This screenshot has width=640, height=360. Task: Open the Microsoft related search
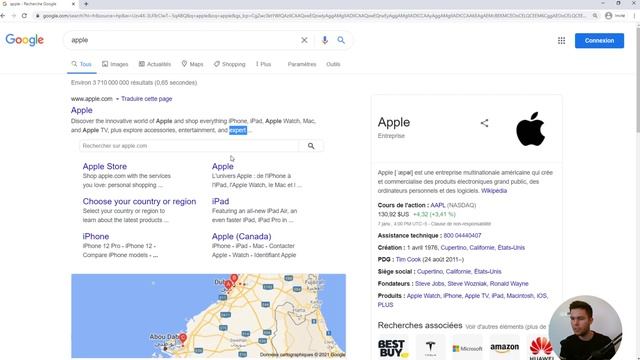click(x=467, y=348)
